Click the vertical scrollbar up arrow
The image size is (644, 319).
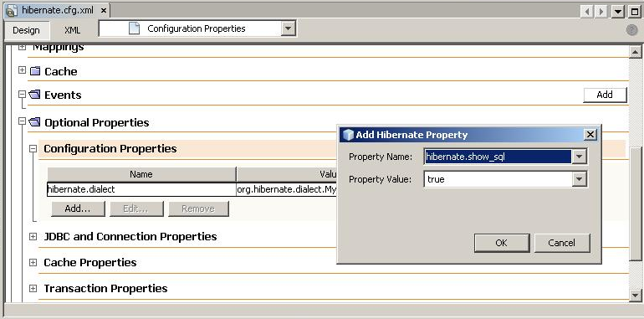tap(636, 52)
